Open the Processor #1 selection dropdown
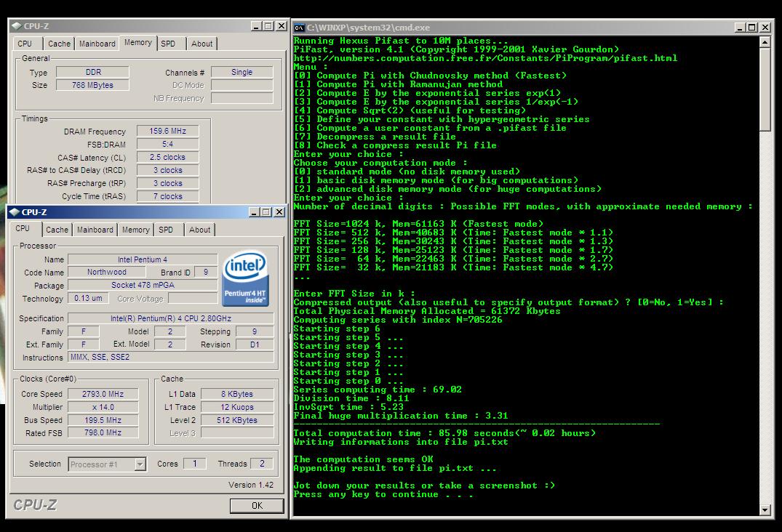Viewport: 782px width, 532px height. (140, 464)
